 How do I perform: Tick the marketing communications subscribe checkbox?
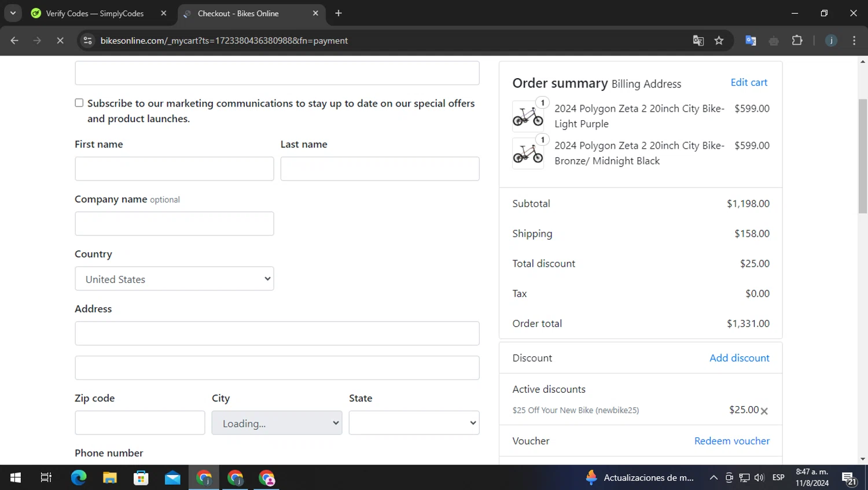click(79, 103)
